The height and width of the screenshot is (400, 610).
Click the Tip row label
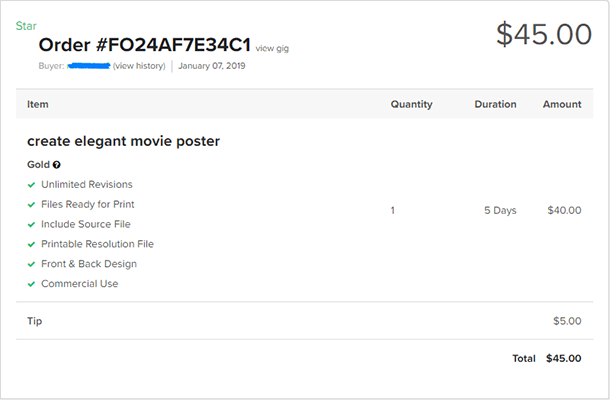click(35, 321)
